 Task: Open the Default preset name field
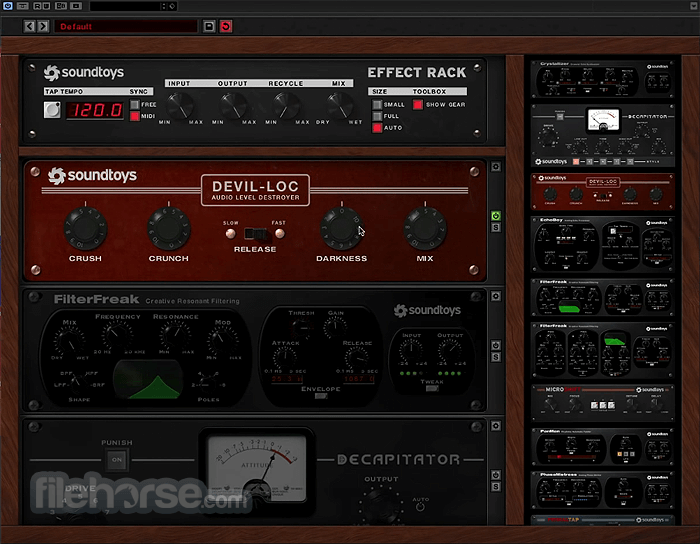click(x=126, y=26)
